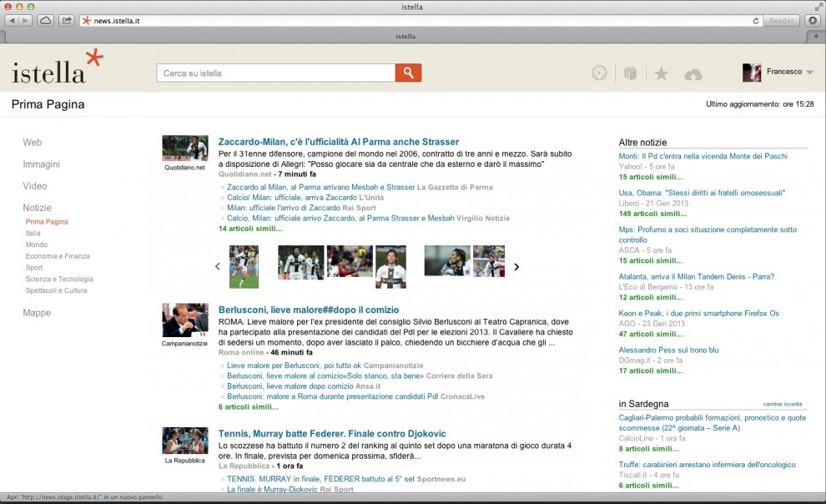This screenshot has width=826, height=504.
Task: Click the browser share button
Action: [x=67, y=21]
